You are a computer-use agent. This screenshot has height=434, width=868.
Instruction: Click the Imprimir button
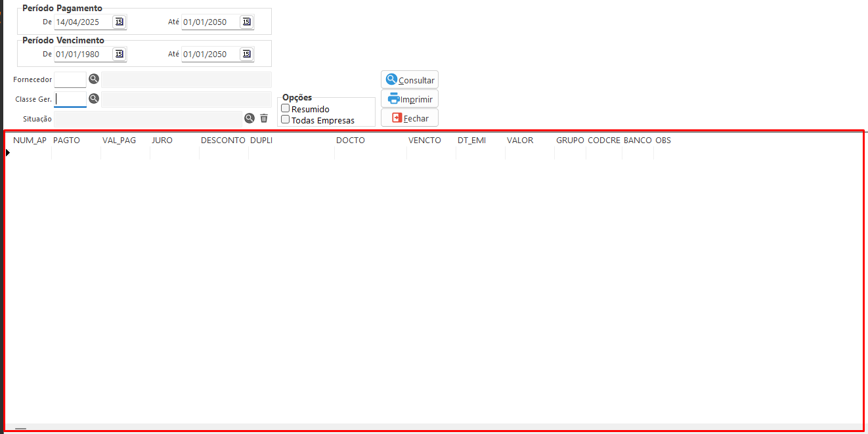[x=410, y=99]
